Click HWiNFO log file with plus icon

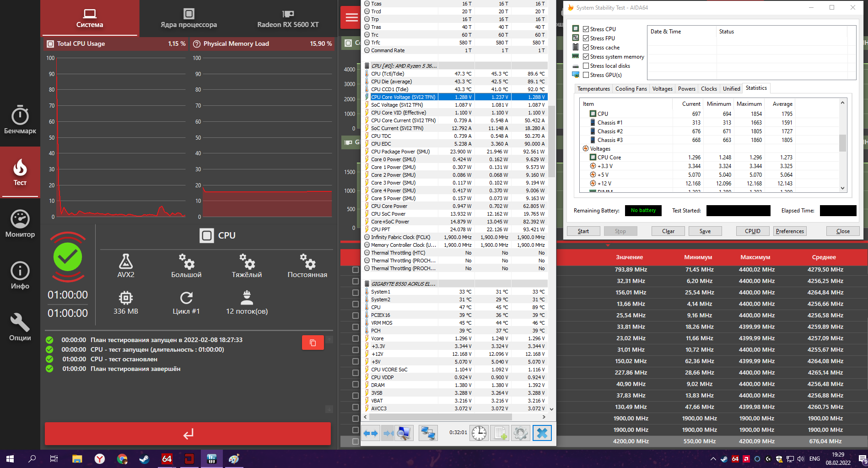click(x=500, y=433)
